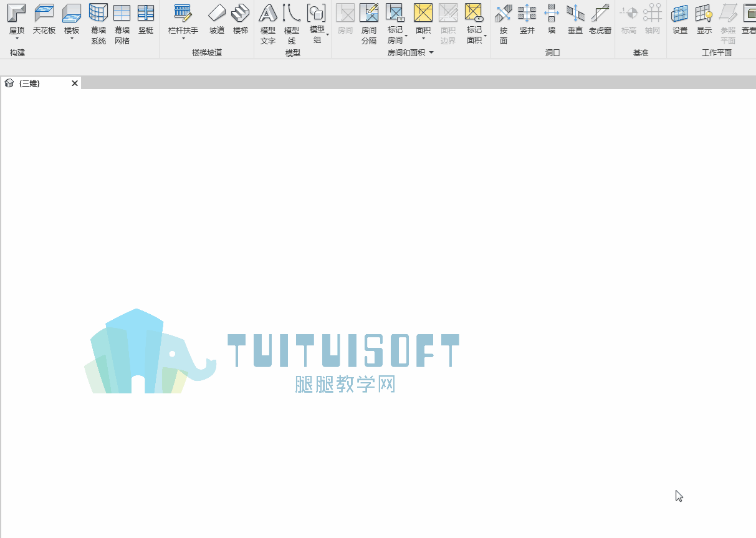Click the 栏杆扶手 (Railing) tool icon
756x538 pixels.
pyautogui.click(x=183, y=12)
